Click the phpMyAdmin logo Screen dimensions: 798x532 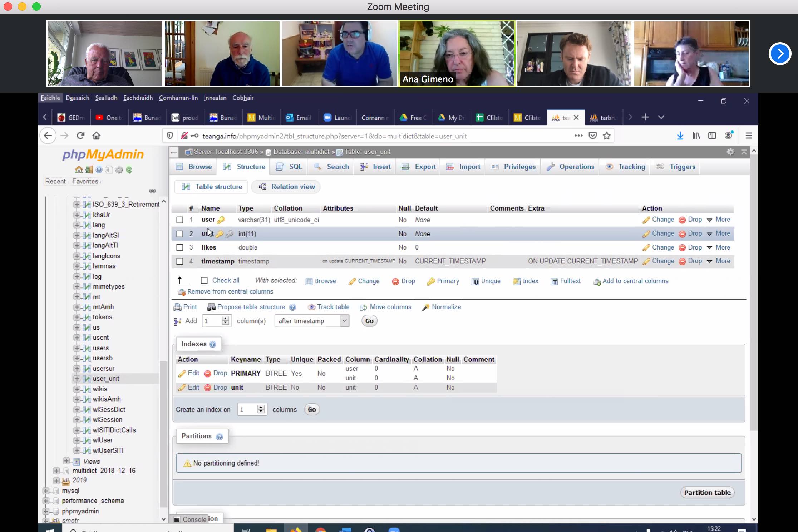click(x=103, y=154)
